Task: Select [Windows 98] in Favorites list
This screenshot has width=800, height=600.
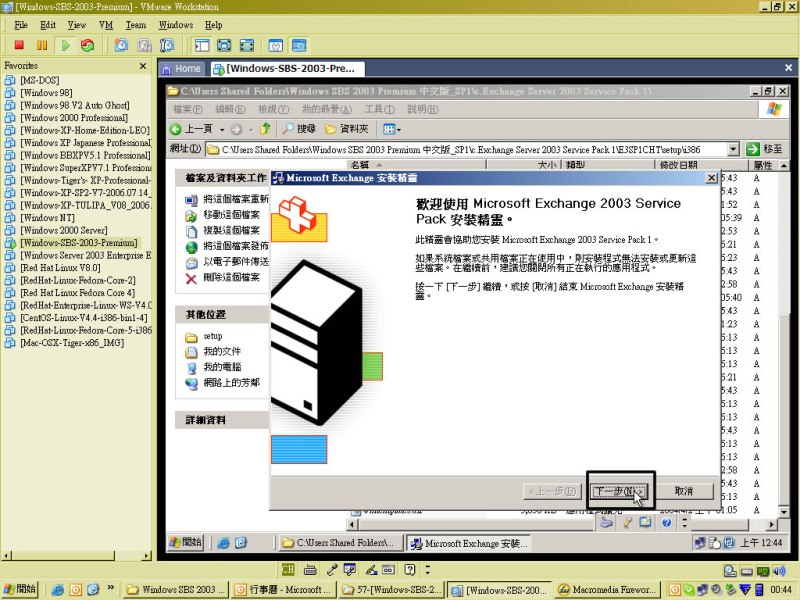Action: click(46, 93)
